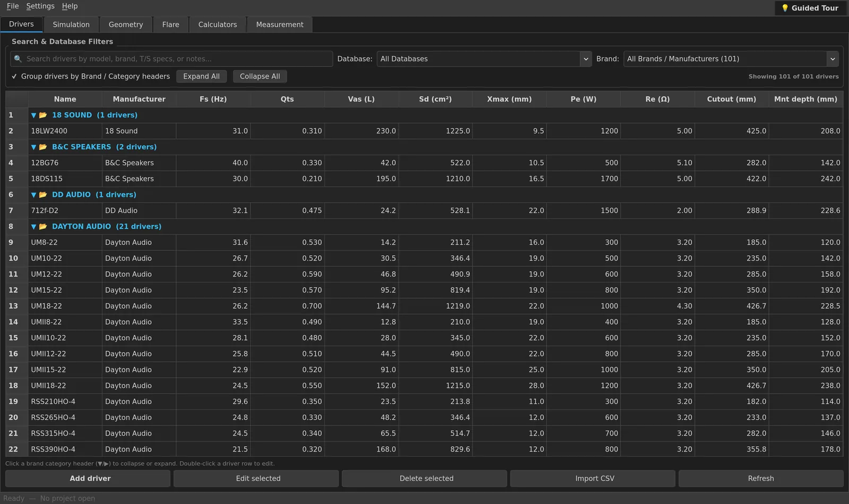The height and width of the screenshot is (504, 849).
Task: Open the Database dropdown
Action: [484, 59]
